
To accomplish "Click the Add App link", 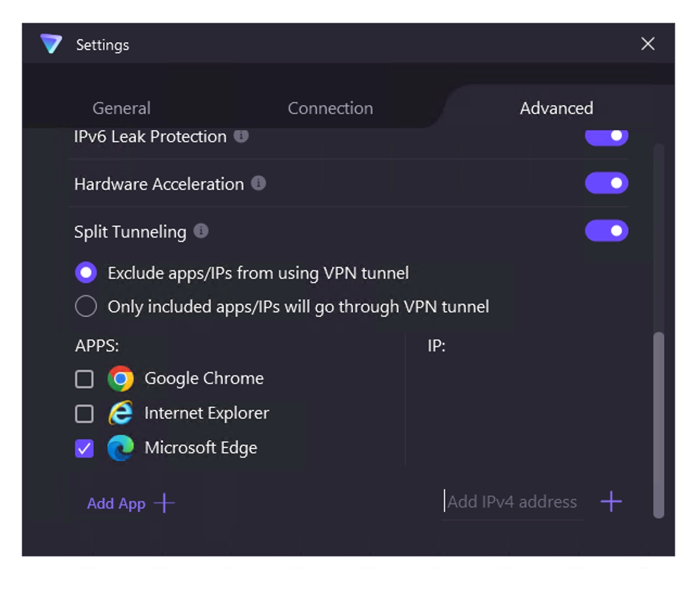I will coord(116,503).
